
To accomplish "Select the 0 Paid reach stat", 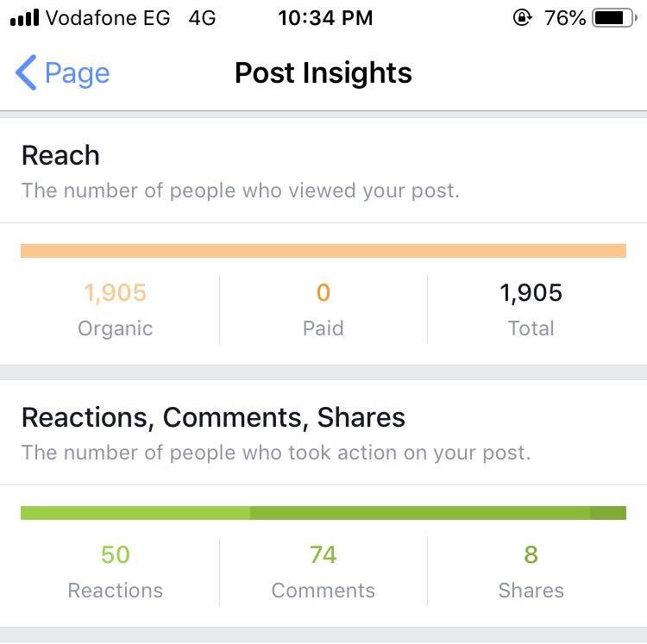I will coord(323,309).
